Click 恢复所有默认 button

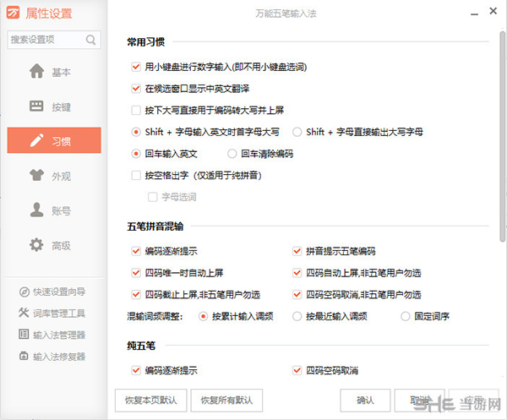point(226,401)
